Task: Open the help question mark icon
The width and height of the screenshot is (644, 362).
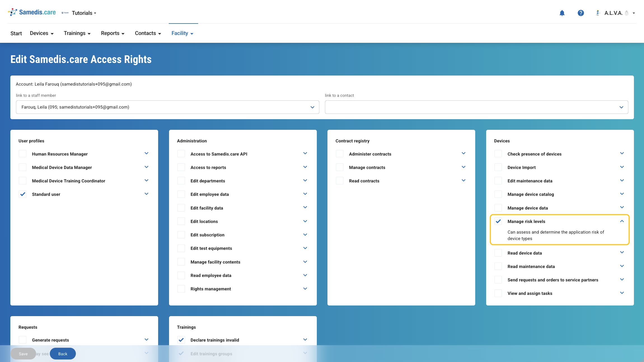Action: [581, 13]
